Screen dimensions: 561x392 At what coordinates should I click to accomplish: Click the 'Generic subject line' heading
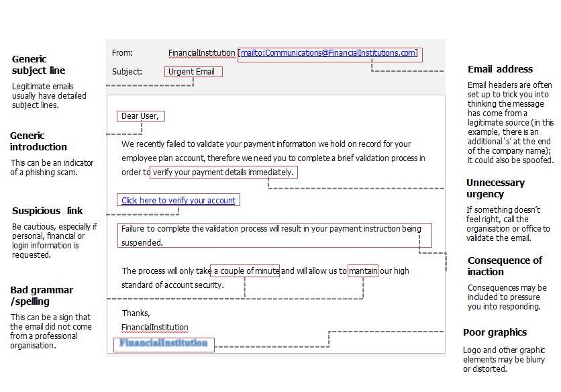[38, 65]
